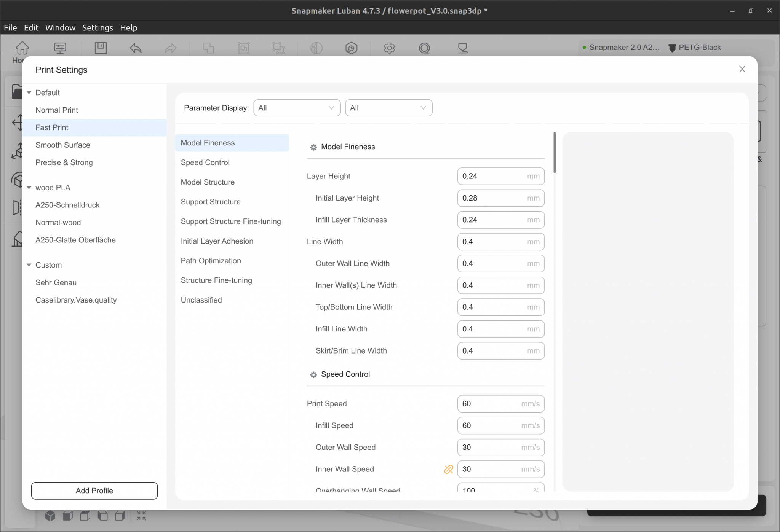Click the Save icon in toolbar

pyautogui.click(x=101, y=48)
